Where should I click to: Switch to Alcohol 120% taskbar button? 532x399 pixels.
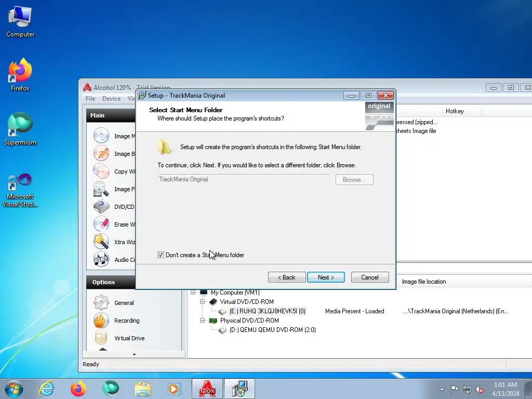point(207,389)
